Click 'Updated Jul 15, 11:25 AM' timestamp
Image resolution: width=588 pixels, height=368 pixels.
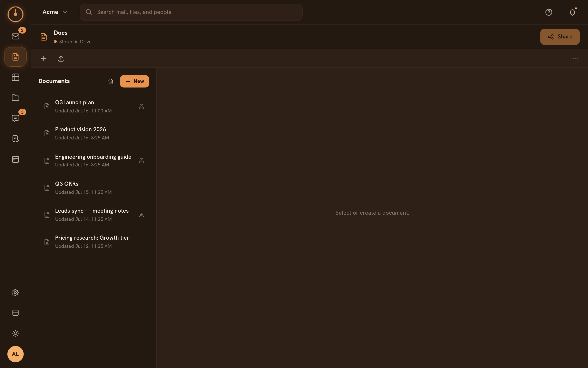click(83, 192)
